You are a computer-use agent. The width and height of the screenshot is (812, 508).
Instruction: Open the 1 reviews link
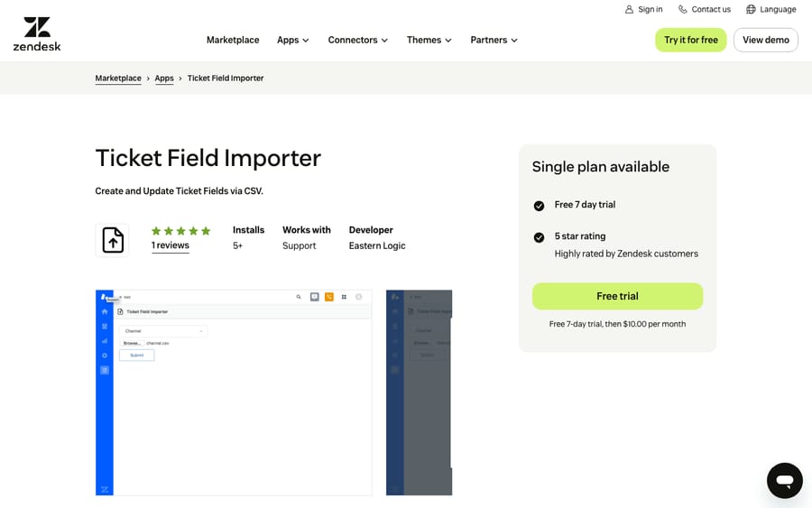(x=171, y=245)
